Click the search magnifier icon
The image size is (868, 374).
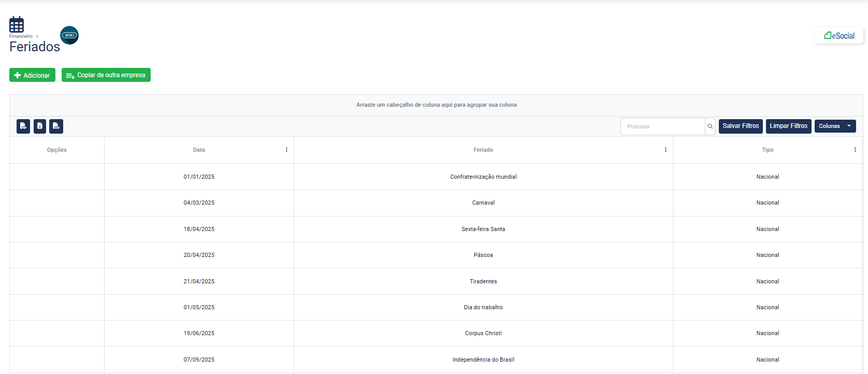[710, 126]
